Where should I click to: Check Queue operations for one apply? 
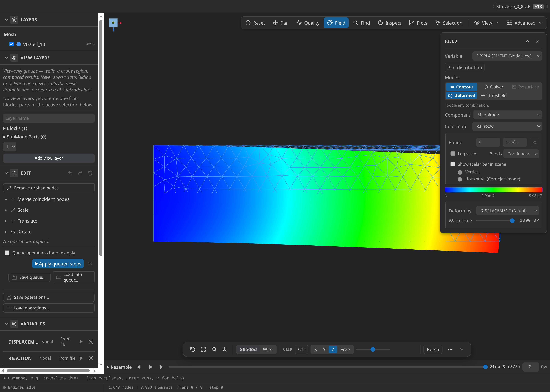(x=7, y=253)
